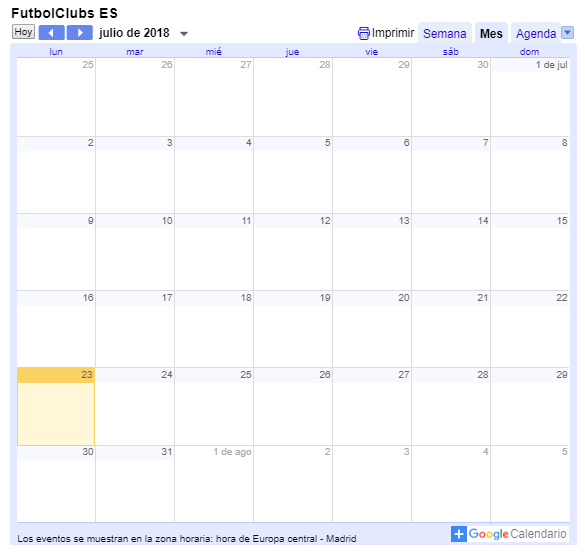The image size is (585, 552).
Task: Select the 1 de jul date cell
Action: [x=530, y=97]
